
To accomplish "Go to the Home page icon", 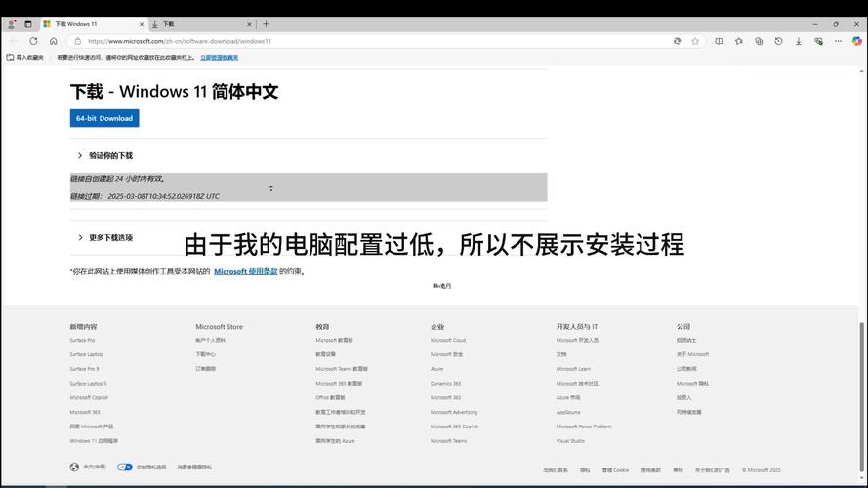I will click(x=53, y=41).
